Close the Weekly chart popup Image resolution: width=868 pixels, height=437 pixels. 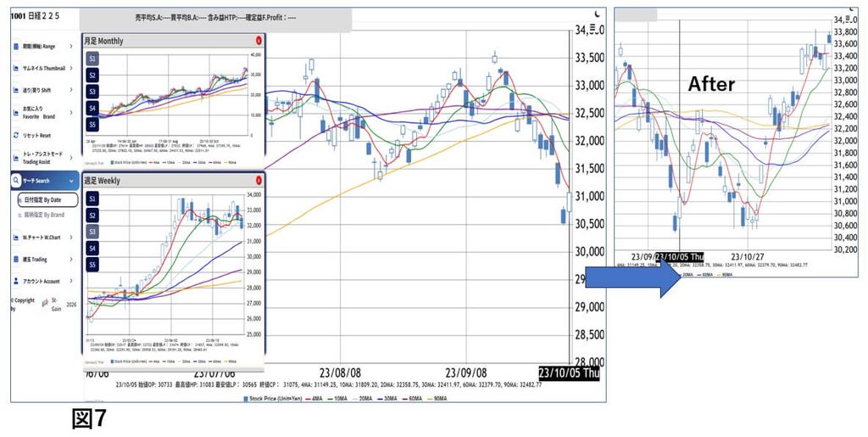pyautogui.click(x=259, y=181)
